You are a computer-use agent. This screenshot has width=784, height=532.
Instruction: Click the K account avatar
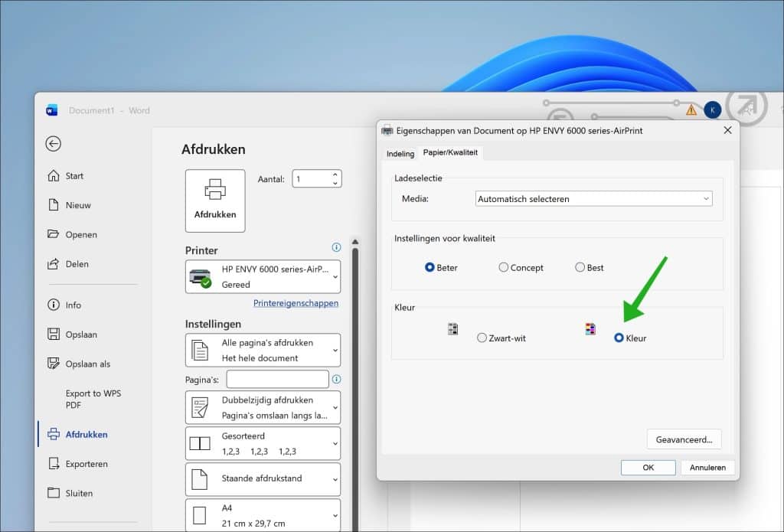(x=713, y=110)
